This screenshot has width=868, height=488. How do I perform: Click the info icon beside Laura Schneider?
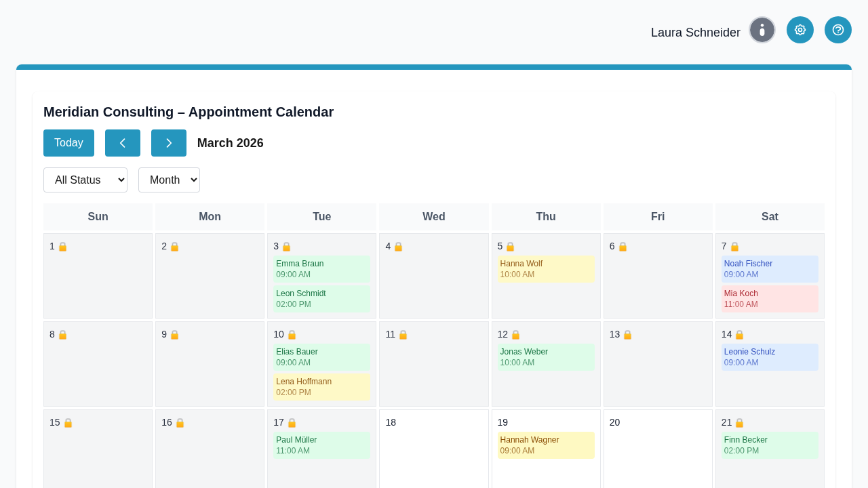[762, 30]
